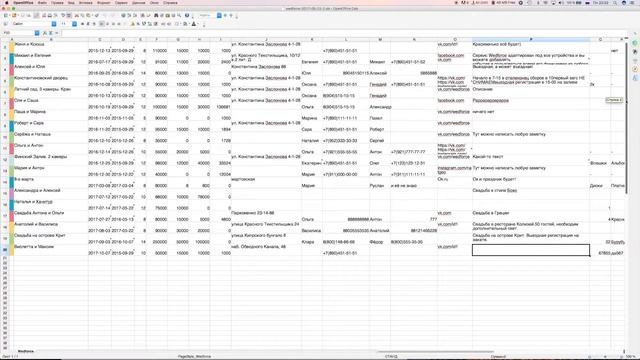Viewport: 640px width, 360px height.
Task: Open the sidebar Navigator deck
Action: point(635,69)
